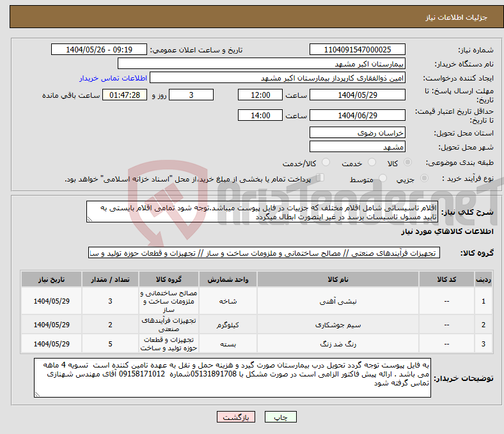The height and width of the screenshot is (434, 504).
Task: Click the بازگشت (back) button
Action: (235, 417)
